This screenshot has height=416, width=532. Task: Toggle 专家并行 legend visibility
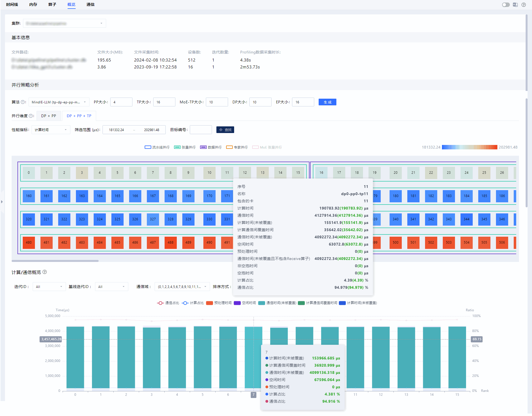point(237,147)
